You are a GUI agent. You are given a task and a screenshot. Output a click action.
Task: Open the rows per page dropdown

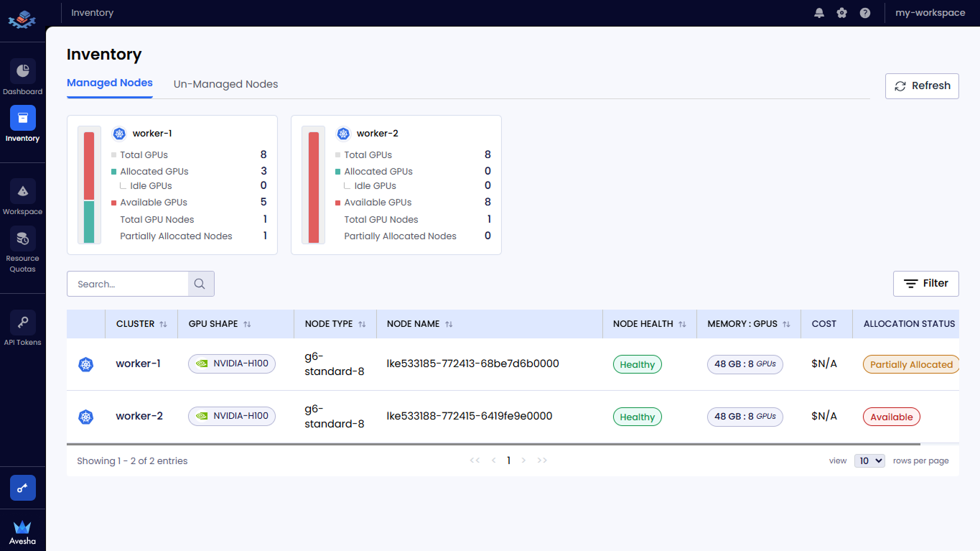pyautogui.click(x=869, y=460)
